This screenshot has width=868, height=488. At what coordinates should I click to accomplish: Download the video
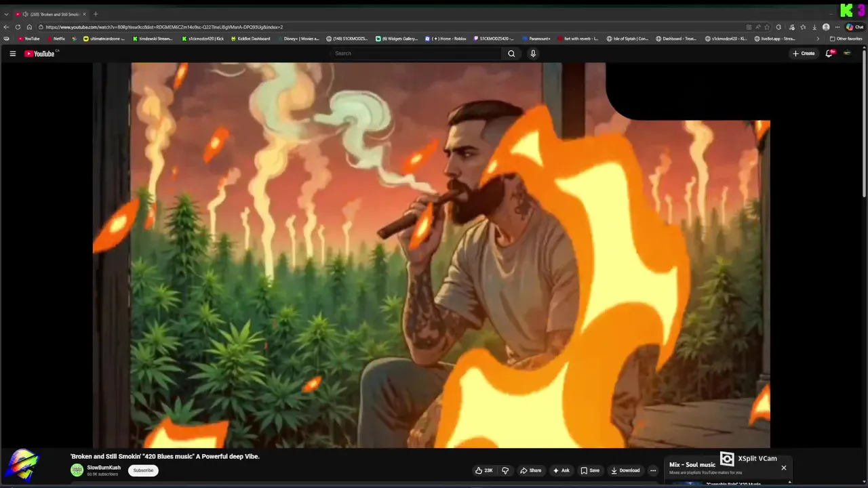(x=625, y=470)
